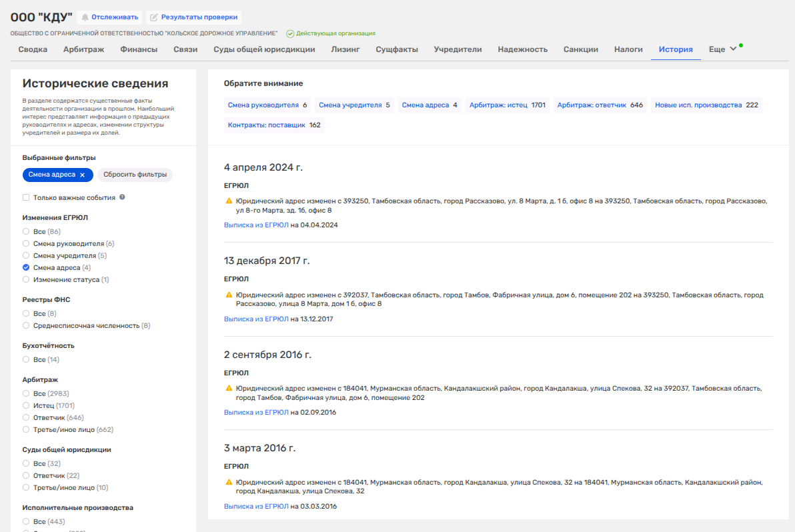Click the green check icon by Действующая организация
Viewport: 795px width, 532px height.
(290, 33)
